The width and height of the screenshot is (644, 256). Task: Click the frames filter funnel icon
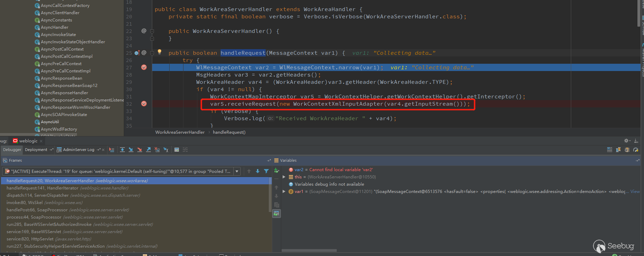coord(266,171)
